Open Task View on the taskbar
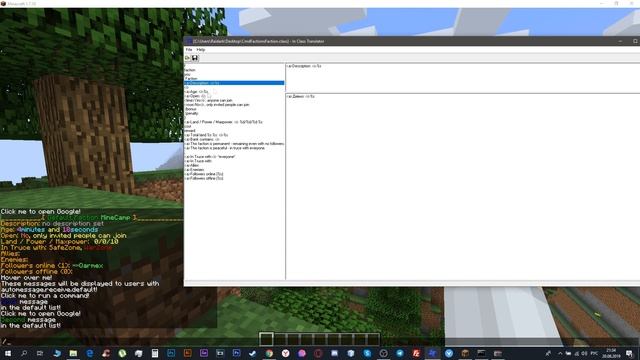Image resolution: width=640 pixels, height=360 pixels. [40, 353]
